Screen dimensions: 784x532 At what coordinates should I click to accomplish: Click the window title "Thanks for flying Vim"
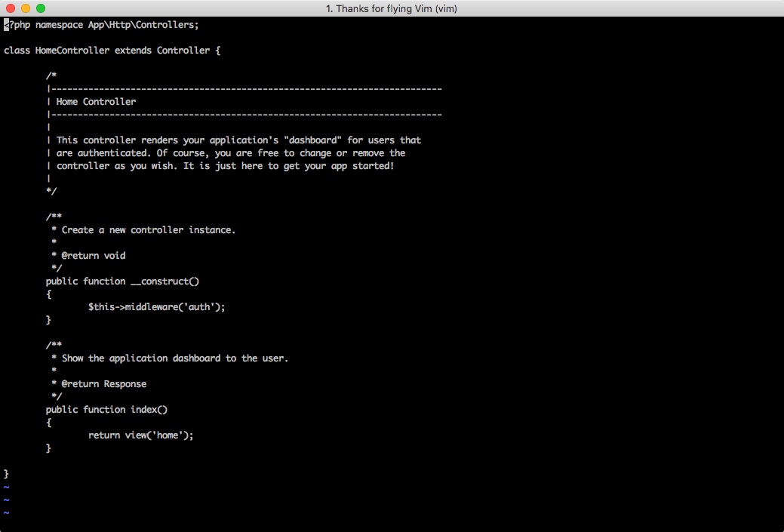click(x=391, y=8)
